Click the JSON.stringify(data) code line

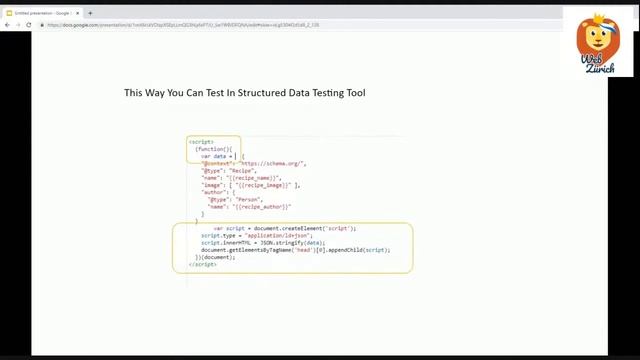pos(263,243)
